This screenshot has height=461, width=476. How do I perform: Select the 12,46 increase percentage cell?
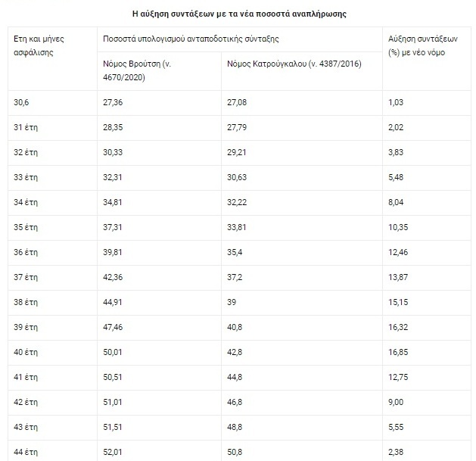click(x=399, y=252)
